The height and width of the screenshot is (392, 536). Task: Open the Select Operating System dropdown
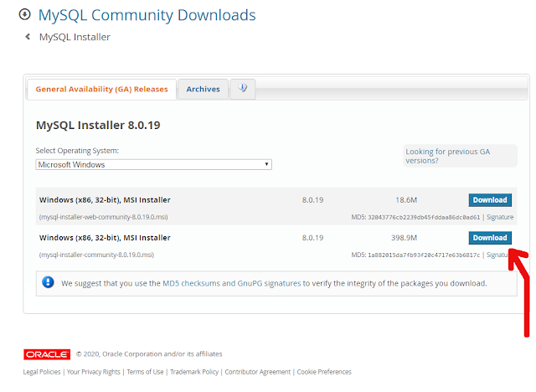pyautogui.click(x=153, y=164)
